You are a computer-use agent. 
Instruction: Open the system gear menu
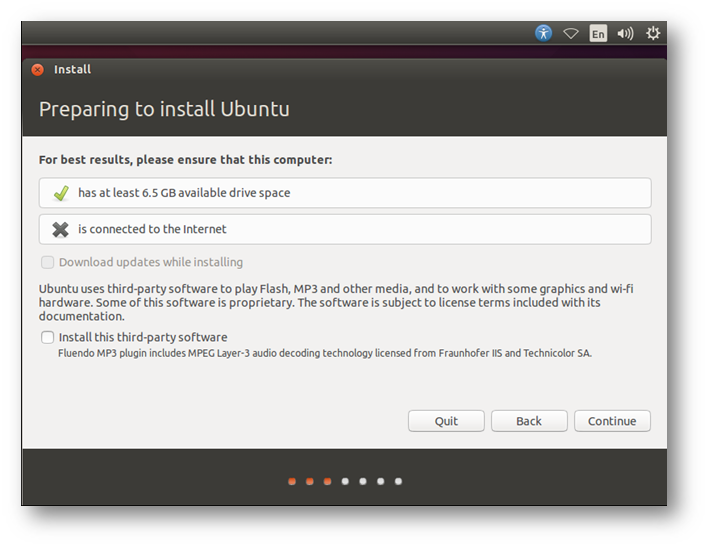tap(652, 33)
